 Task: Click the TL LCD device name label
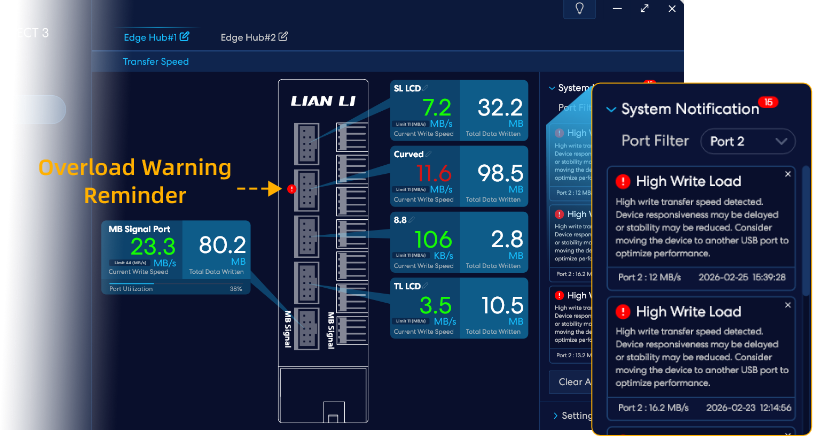[407, 286]
